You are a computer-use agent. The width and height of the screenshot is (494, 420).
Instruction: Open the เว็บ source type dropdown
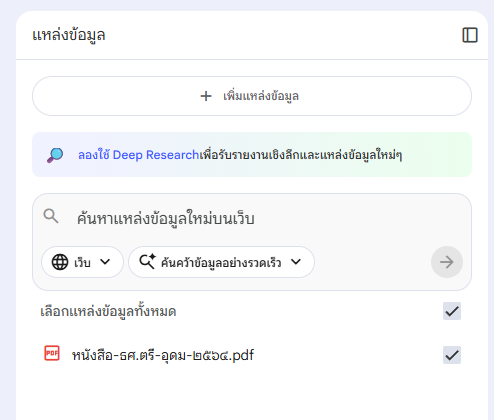[82, 262]
